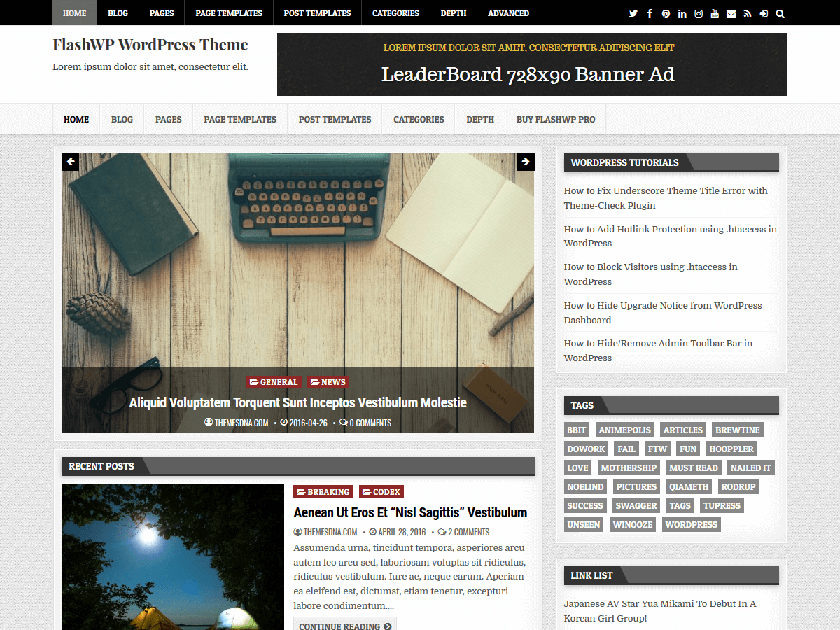840x630 pixels.
Task: Open Page Templates in the secondary menu
Action: tap(240, 120)
